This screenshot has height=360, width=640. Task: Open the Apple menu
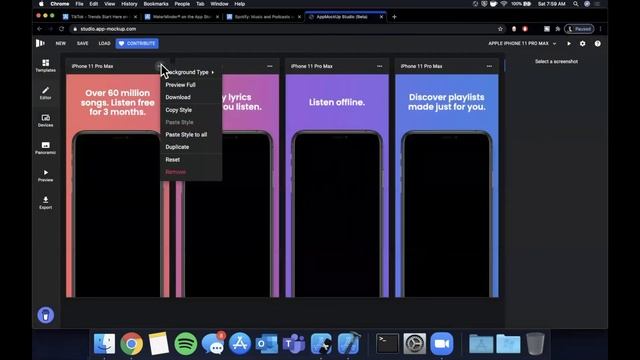(41, 4)
